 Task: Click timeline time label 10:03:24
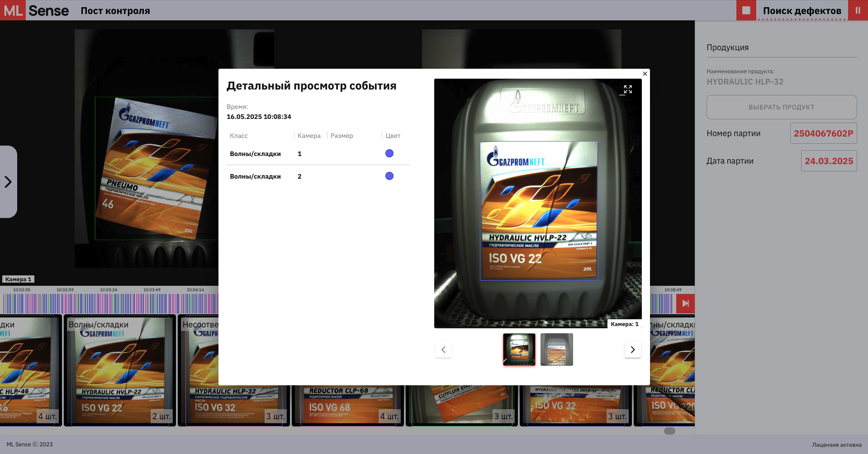(109, 290)
